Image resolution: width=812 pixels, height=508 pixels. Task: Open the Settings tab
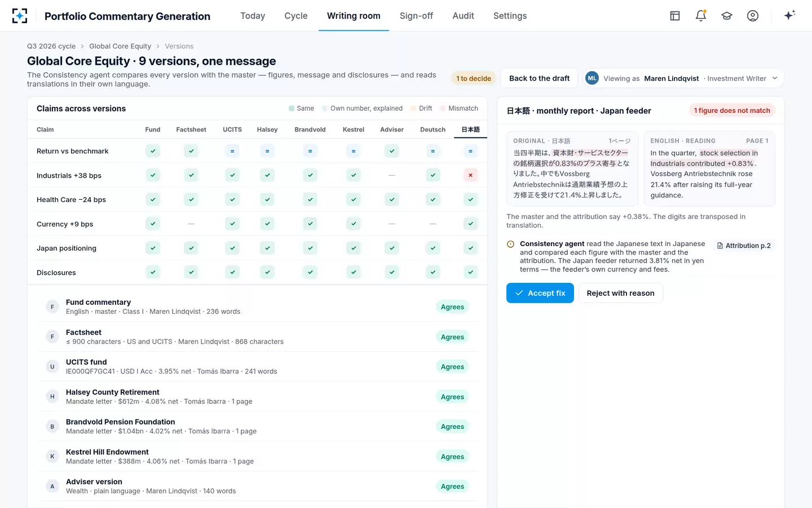click(x=510, y=16)
